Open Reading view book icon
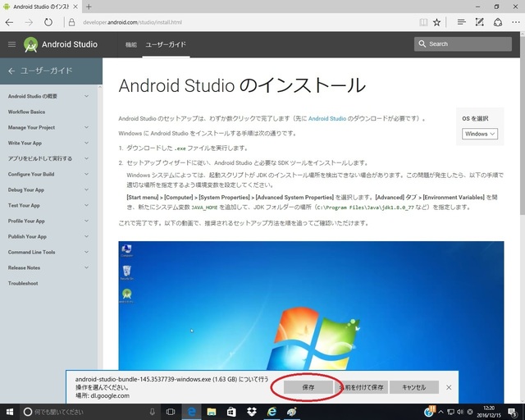This screenshot has width=525, height=420. 423,22
